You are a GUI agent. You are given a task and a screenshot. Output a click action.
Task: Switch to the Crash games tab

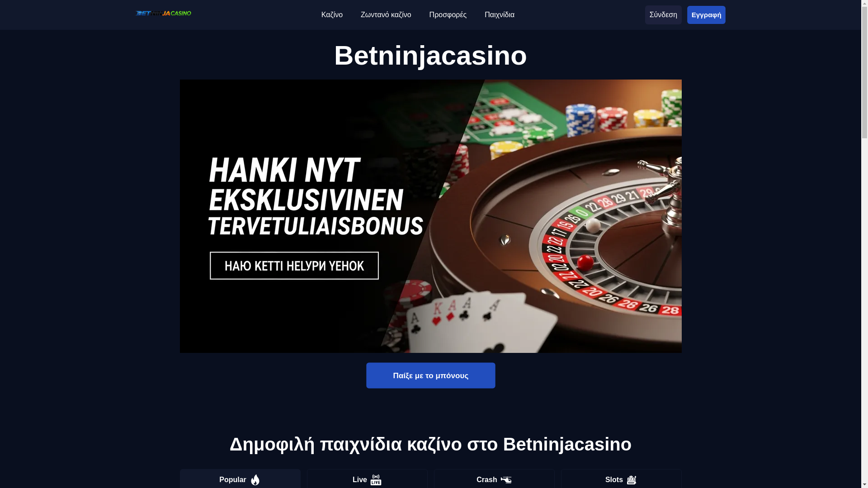click(x=494, y=479)
